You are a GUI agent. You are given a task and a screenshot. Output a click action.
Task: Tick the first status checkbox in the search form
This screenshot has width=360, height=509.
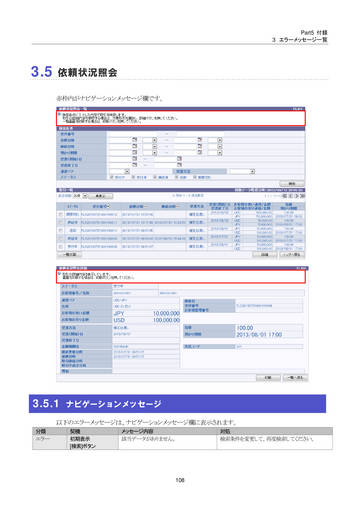[112, 177]
